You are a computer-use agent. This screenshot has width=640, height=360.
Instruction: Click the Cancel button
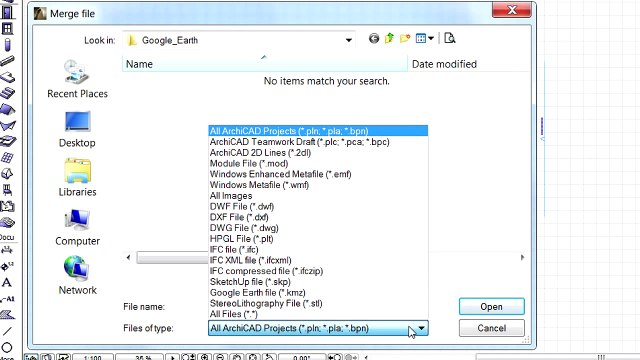pos(491,328)
